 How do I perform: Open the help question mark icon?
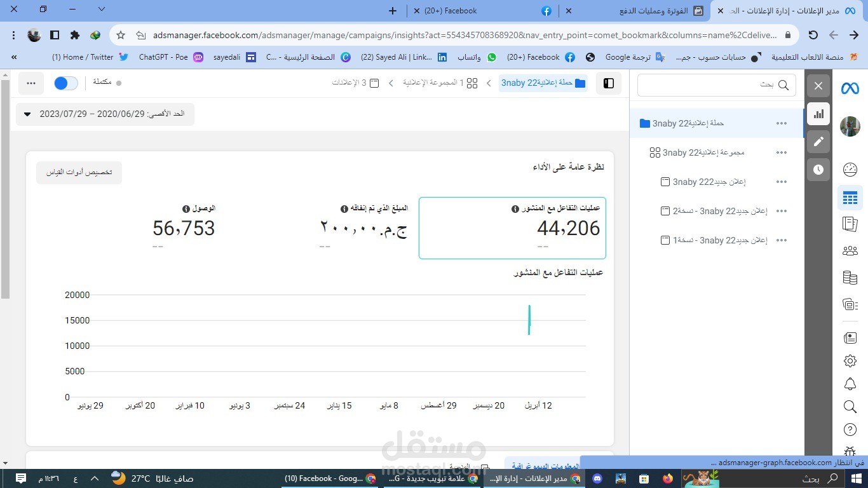850,430
